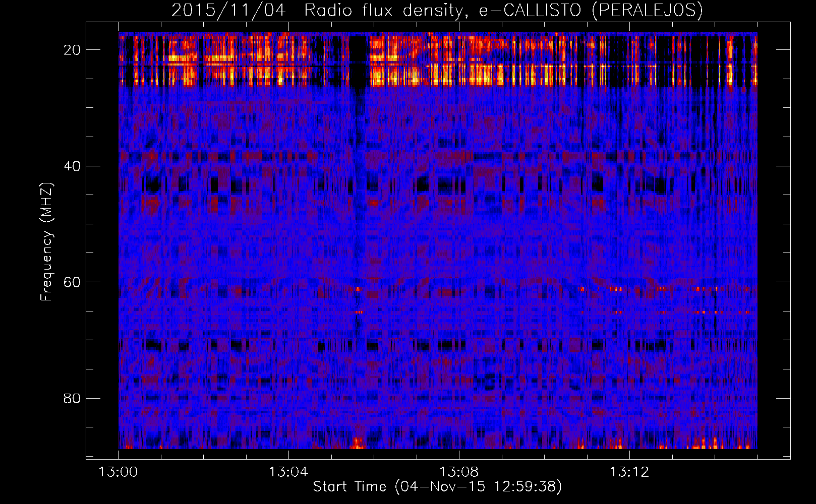Click the '80' frequency tick label
The width and height of the screenshot is (816, 504).
pyautogui.click(x=73, y=398)
